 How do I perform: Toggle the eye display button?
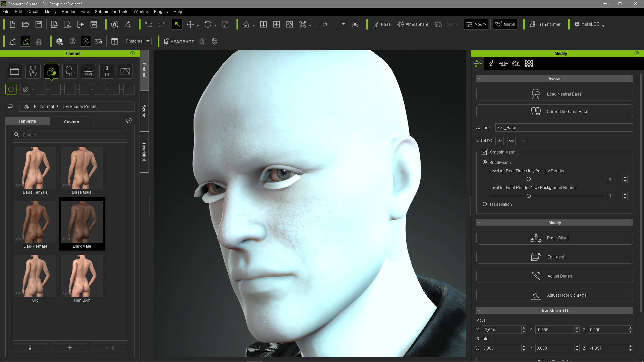499,141
